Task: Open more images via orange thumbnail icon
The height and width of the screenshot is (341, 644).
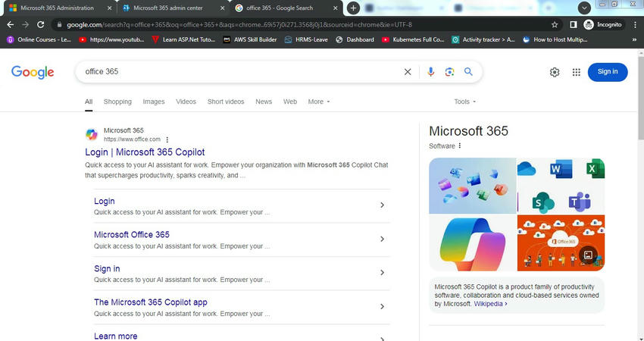Action: 588,255
